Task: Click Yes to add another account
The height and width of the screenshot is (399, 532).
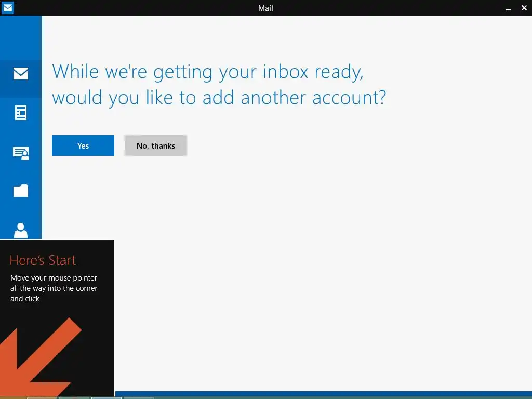Action: 83,145
